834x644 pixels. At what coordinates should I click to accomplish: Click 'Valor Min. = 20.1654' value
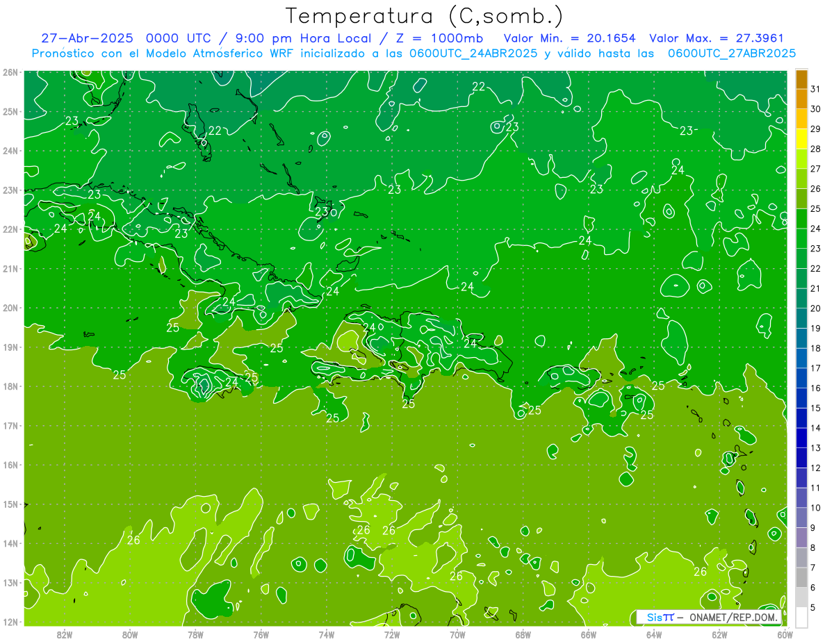pos(569,38)
